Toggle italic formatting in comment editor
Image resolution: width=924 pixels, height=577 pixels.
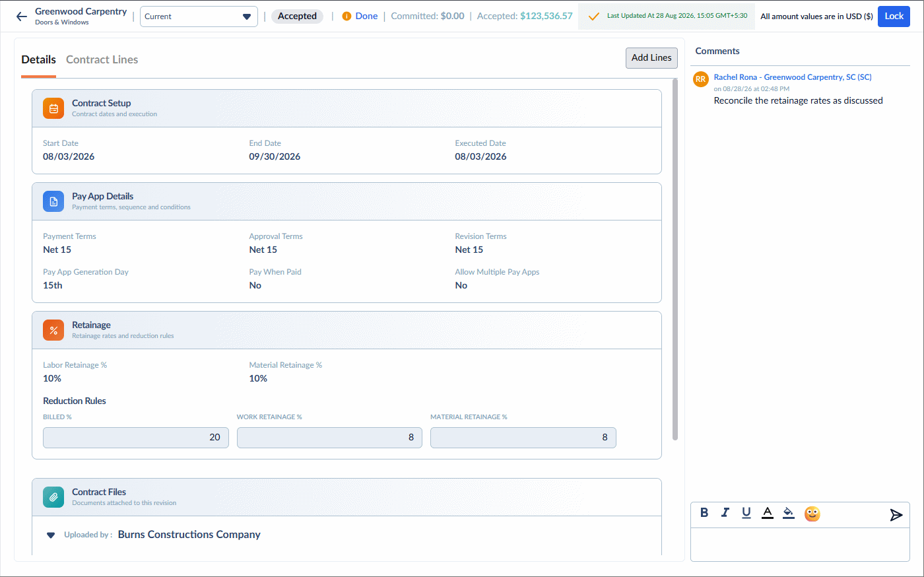725,513
